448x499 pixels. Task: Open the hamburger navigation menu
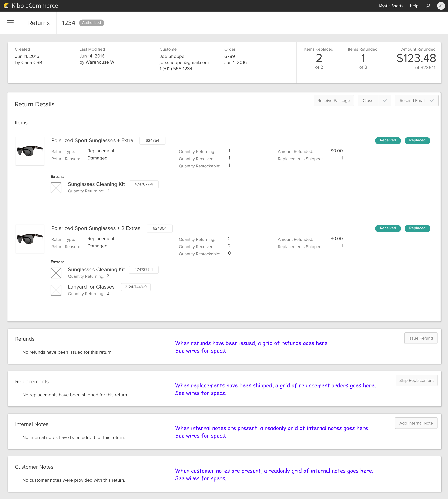pyautogui.click(x=10, y=23)
